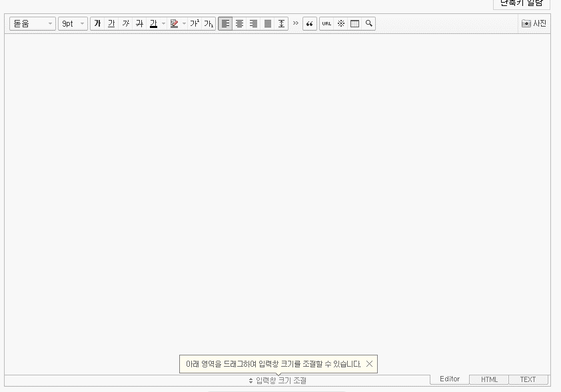This screenshot has width=561, height=392.
Task: Switch to the TEXT tab
Action: click(x=528, y=379)
